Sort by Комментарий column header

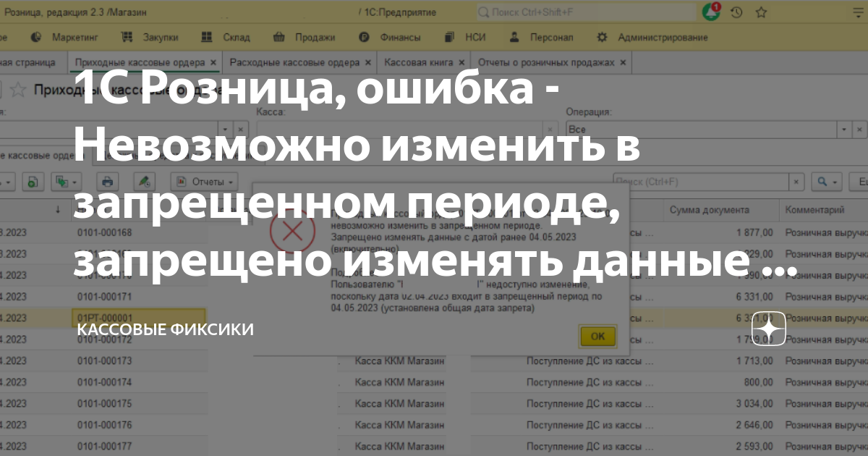pyautogui.click(x=815, y=210)
